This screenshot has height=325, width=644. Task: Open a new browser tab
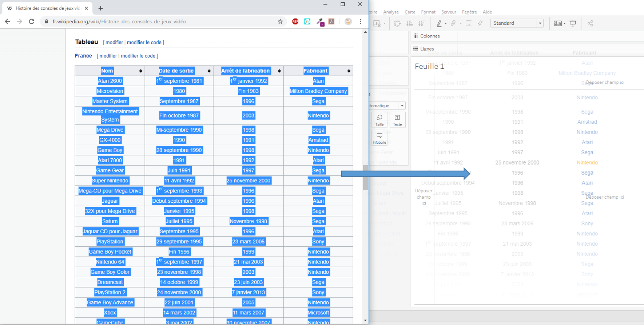click(101, 8)
